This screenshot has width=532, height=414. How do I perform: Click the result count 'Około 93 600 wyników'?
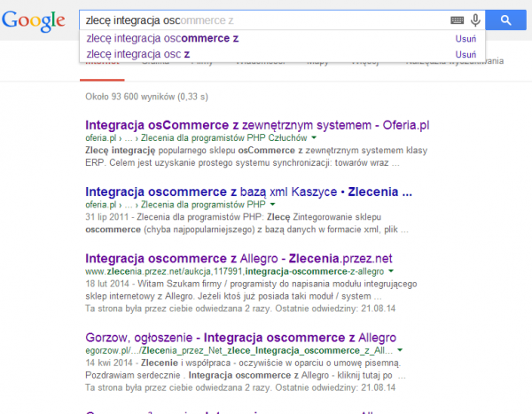point(146,97)
